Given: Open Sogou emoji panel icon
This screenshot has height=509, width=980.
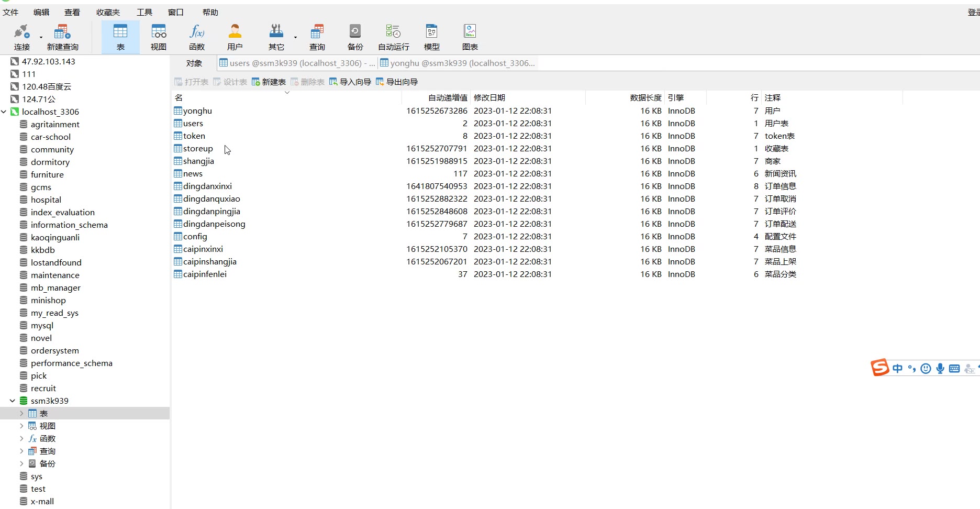Looking at the screenshot, I should tap(926, 369).
